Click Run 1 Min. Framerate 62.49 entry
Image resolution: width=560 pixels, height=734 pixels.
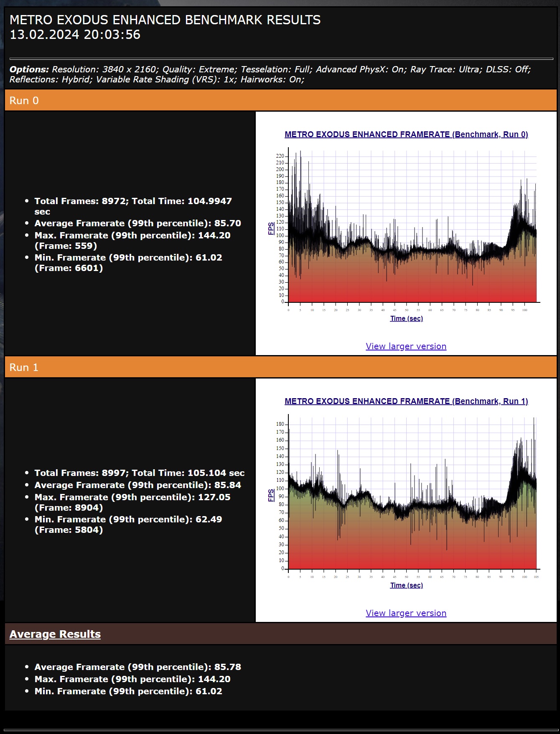[128, 524]
